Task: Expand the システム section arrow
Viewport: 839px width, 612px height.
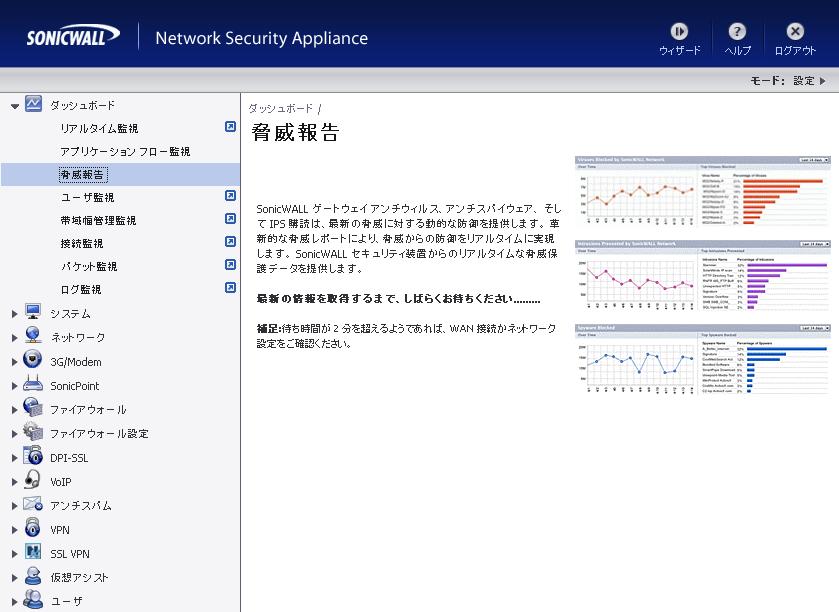Action: click(14, 314)
